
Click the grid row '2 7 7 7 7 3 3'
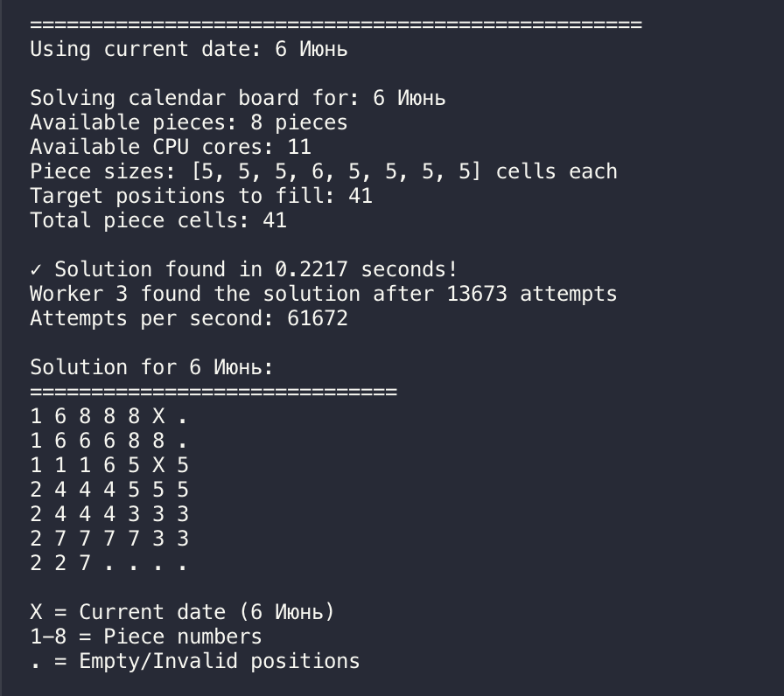coord(109,539)
